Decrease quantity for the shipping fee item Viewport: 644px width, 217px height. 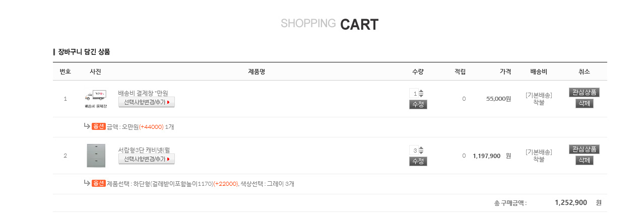click(x=421, y=96)
